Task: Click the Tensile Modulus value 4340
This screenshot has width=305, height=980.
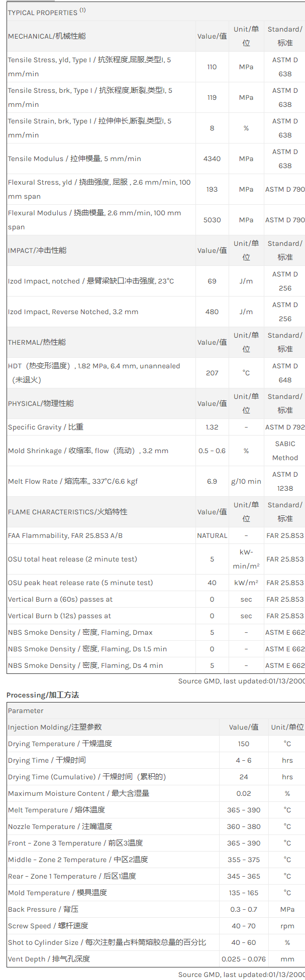Action: pyautogui.click(x=212, y=159)
